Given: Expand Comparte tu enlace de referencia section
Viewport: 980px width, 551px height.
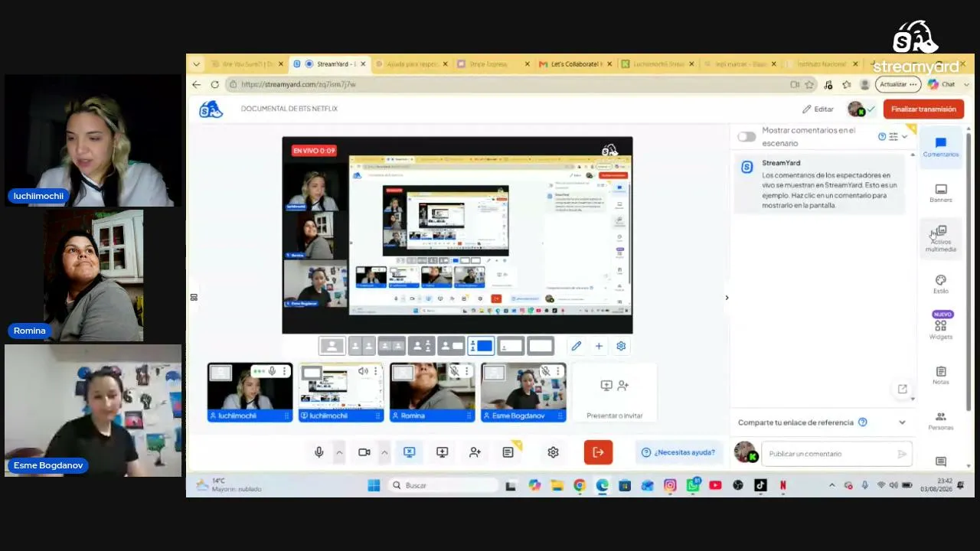Looking at the screenshot, I should (x=822, y=422).
